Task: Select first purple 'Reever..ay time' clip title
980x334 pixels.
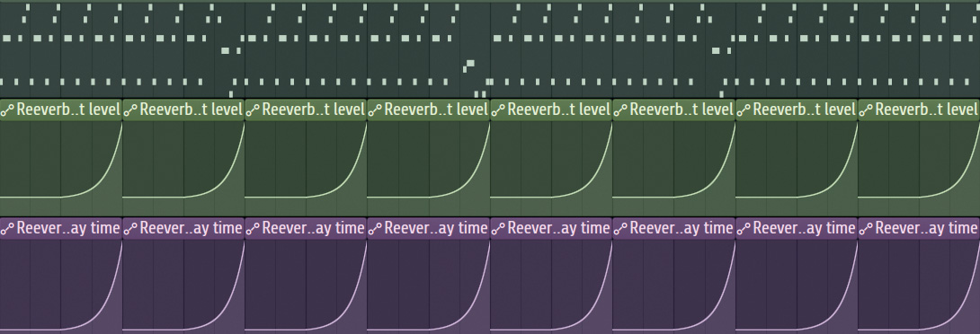Action: click(68, 228)
